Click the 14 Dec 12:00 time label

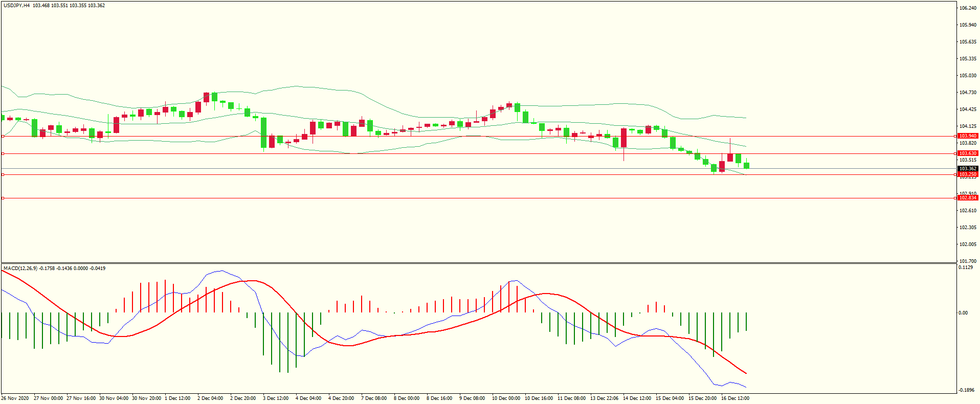[637, 398]
